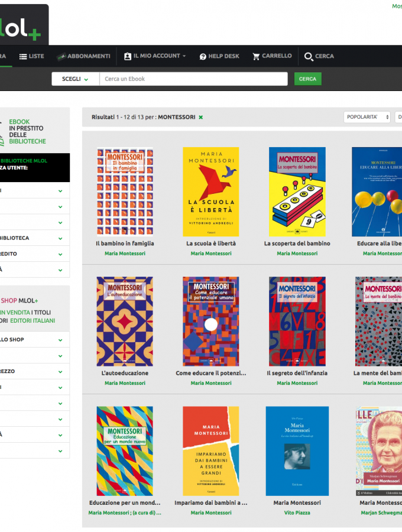Open the Educazione per un mond... title link
This screenshot has width=402, height=532.
[125, 503]
